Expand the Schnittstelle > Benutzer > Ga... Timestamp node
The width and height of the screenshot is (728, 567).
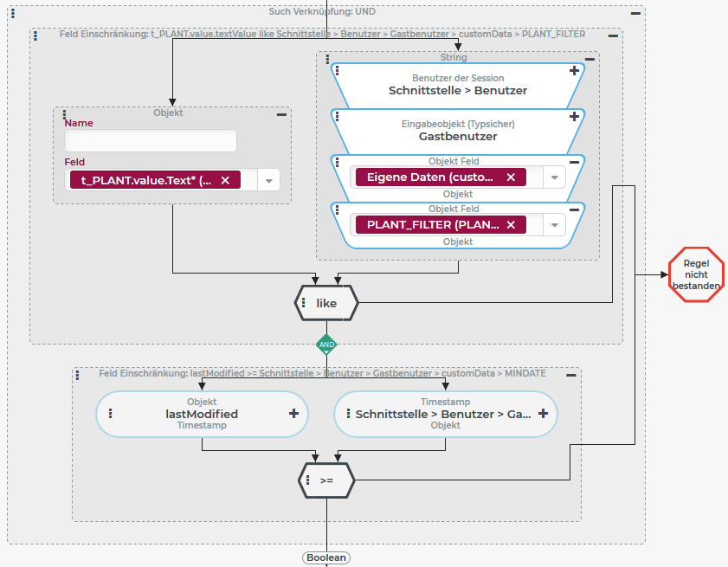coord(544,413)
